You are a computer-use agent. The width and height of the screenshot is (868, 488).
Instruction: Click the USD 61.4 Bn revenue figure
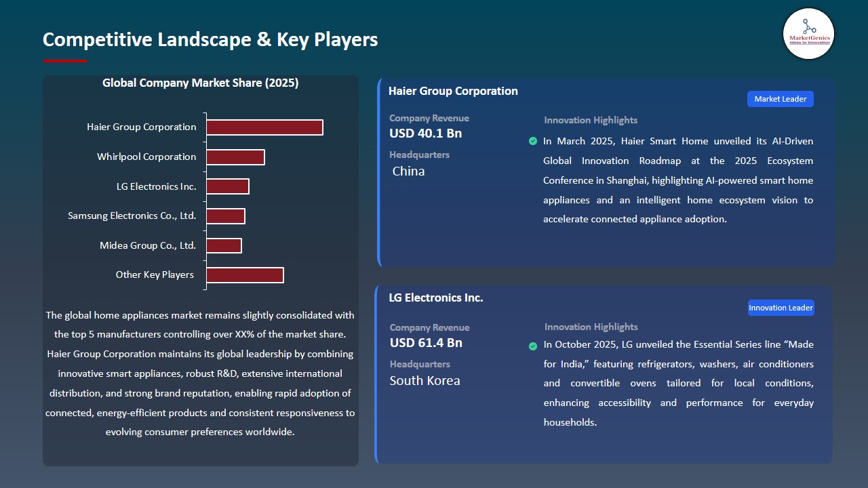pos(425,343)
